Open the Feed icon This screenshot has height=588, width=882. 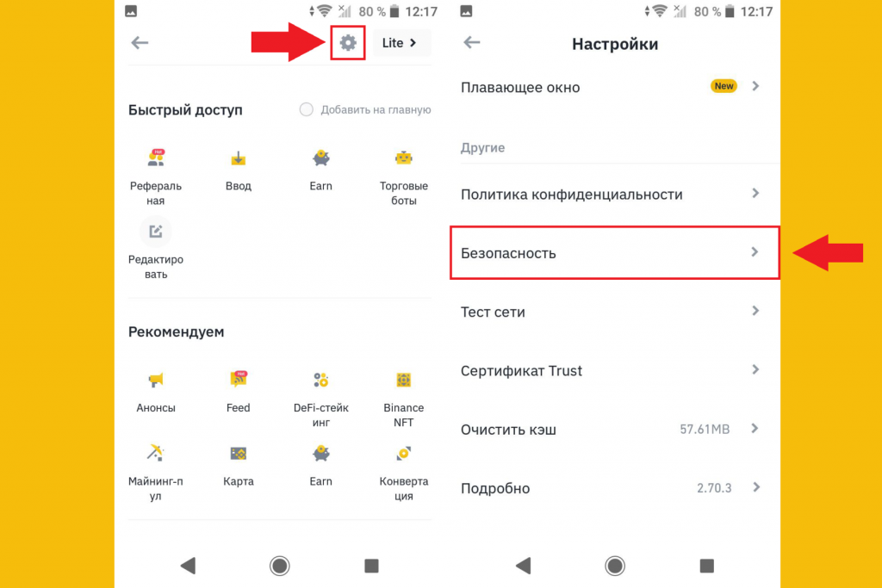click(239, 380)
